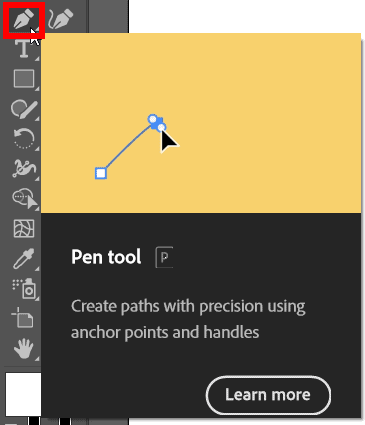Choose the Type tool
The width and height of the screenshot is (365, 425).
[x=24, y=49]
